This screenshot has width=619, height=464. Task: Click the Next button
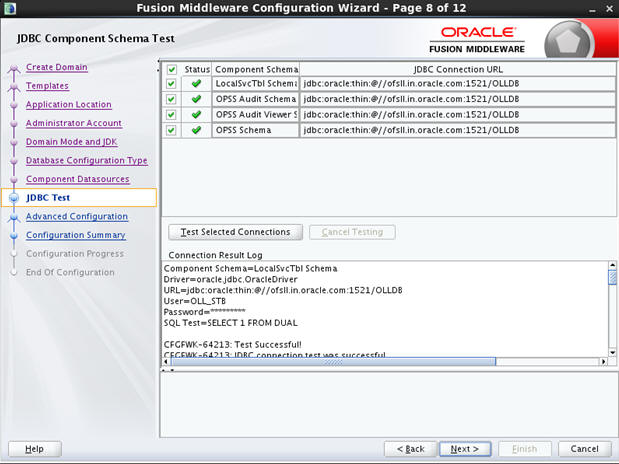coord(465,449)
